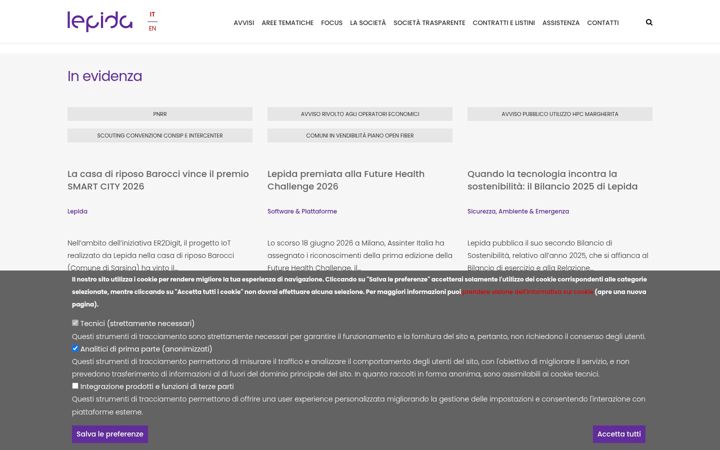Open SOCIETÀ TRASPARENTE menu
The width and height of the screenshot is (720, 450).
pos(429,22)
